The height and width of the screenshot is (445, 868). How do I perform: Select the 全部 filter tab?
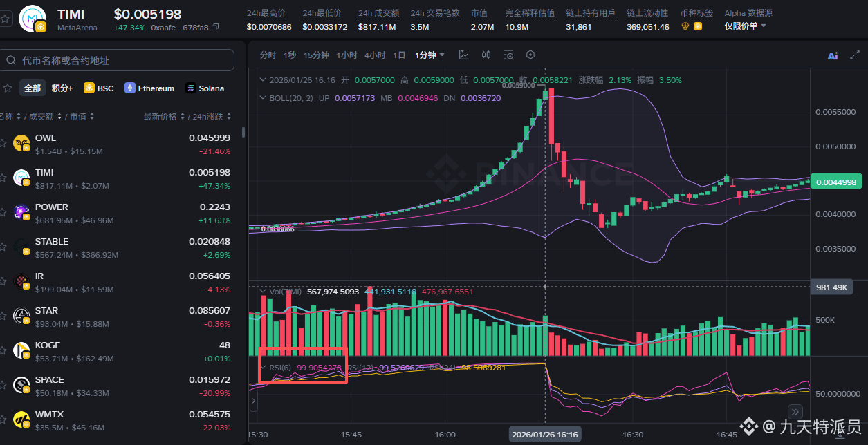pyautogui.click(x=33, y=88)
